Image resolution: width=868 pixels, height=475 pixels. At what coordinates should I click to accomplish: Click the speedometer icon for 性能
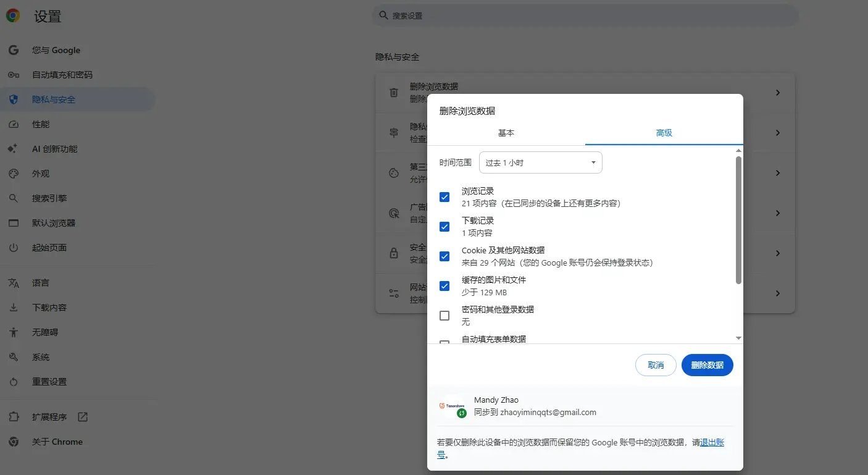click(14, 124)
